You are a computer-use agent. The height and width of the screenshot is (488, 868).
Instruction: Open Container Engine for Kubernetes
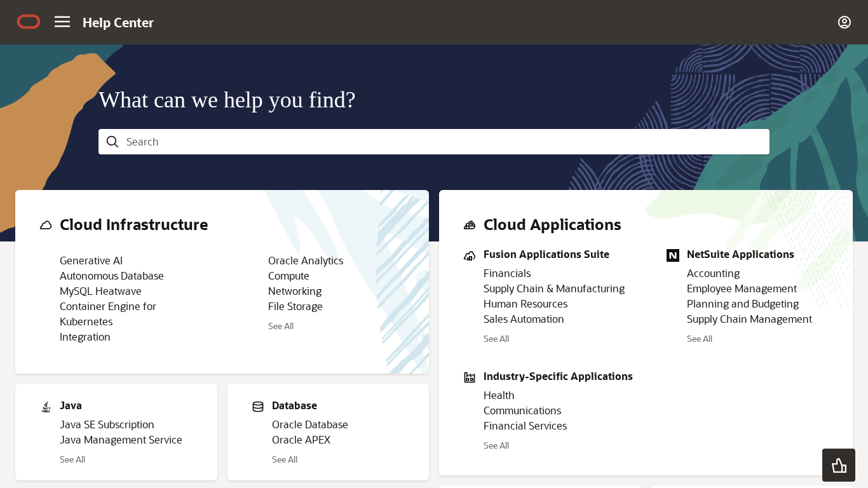tap(108, 314)
